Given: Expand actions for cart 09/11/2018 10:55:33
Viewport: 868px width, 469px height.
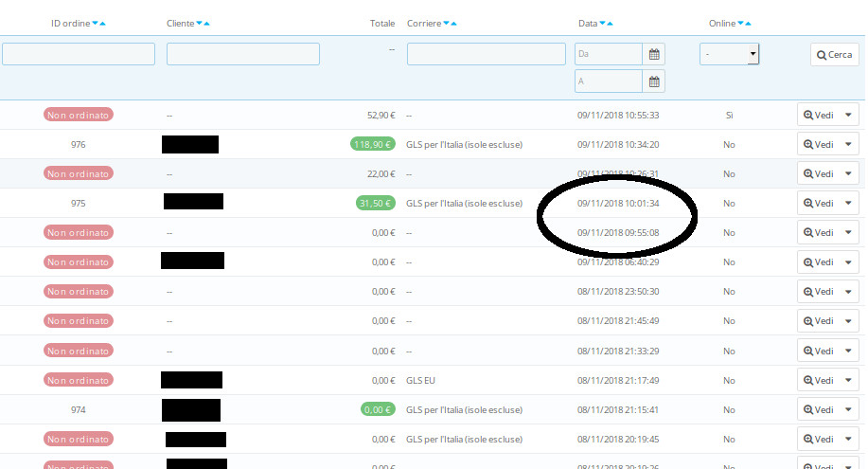Looking at the screenshot, I should (x=849, y=115).
